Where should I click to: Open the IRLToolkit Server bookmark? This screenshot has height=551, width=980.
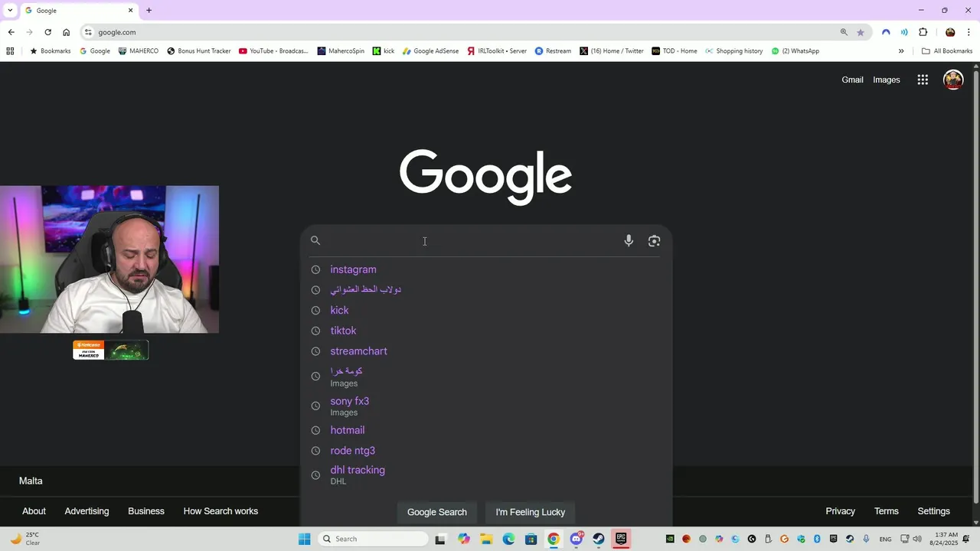[497, 51]
